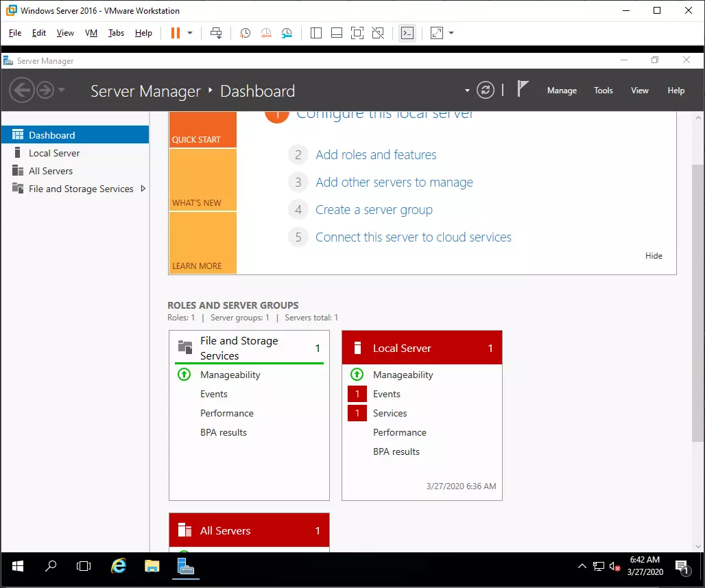Open the Local Server tile header

422,348
